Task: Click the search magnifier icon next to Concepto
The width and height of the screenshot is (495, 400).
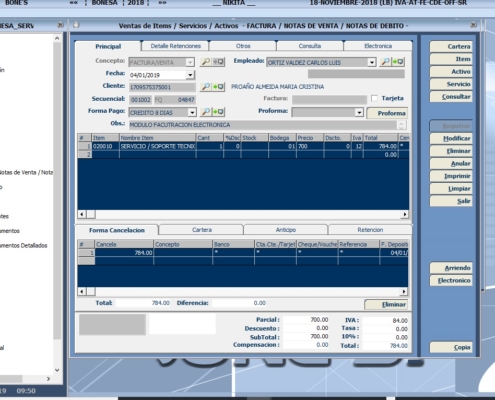Action: click(x=206, y=62)
